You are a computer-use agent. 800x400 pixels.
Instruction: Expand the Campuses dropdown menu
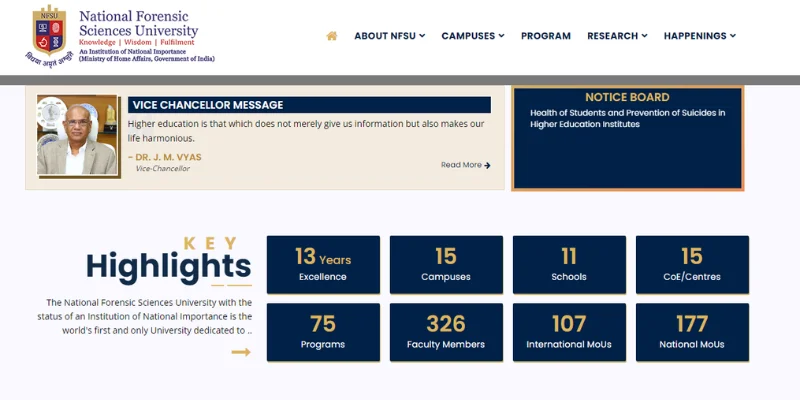pyautogui.click(x=472, y=36)
